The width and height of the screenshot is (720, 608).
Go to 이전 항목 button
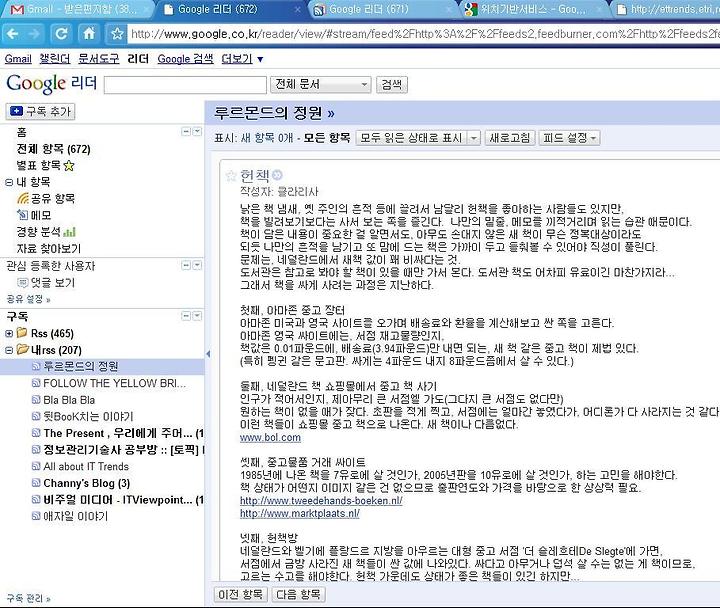[240, 594]
